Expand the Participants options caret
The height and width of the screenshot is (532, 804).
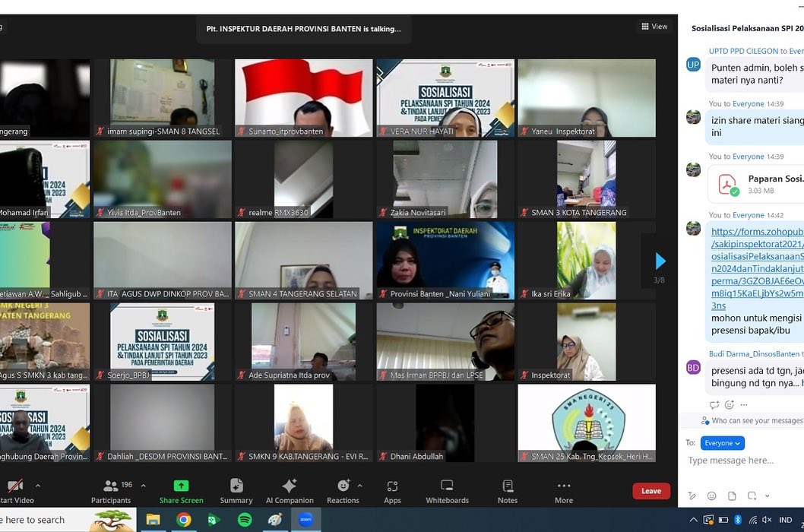click(143, 486)
